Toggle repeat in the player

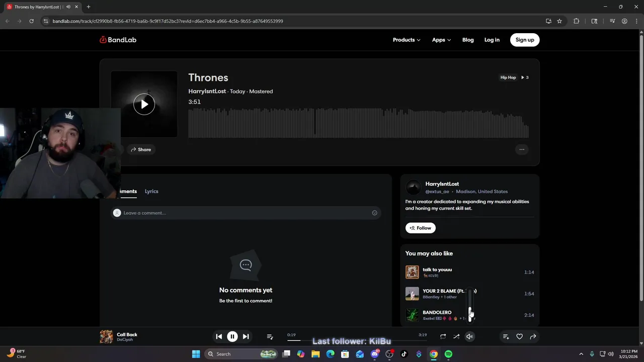443,336
